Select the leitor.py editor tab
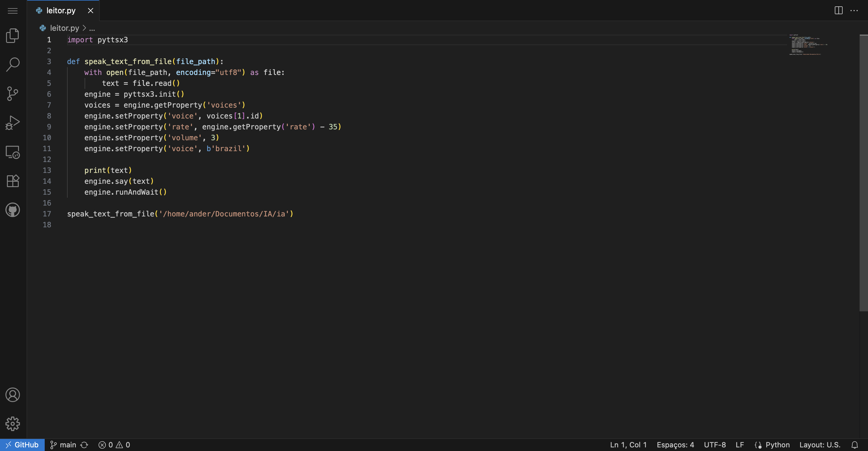This screenshot has width=868, height=451. [x=61, y=11]
